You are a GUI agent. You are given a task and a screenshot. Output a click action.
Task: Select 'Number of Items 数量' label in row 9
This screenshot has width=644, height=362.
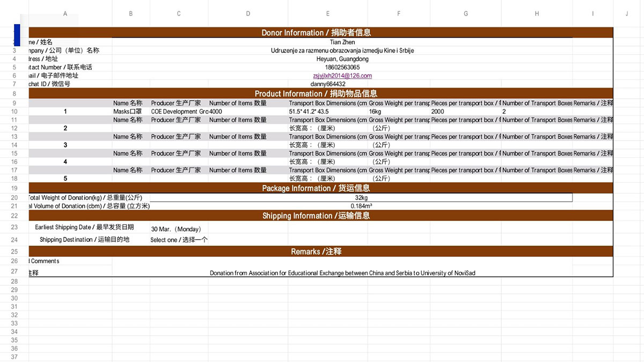click(x=238, y=103)
